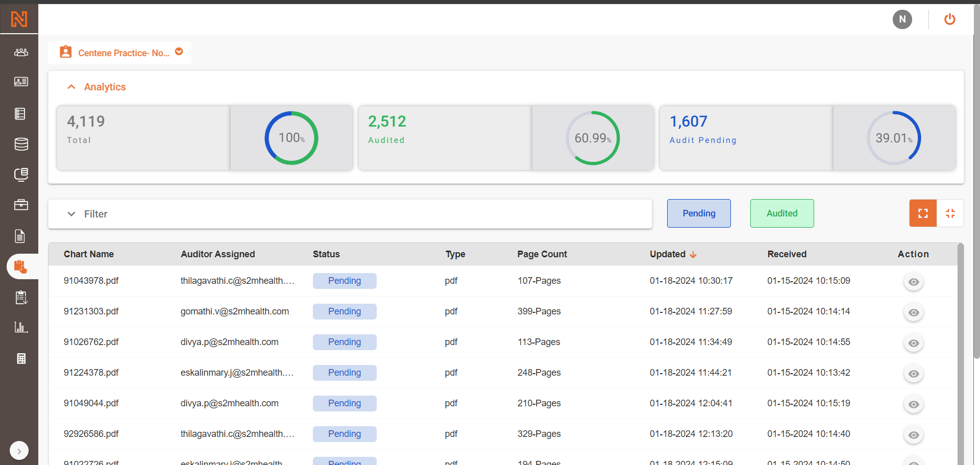This screenshot has width=980, height=465.
Task: View chart 91026762.pdf via eye icon
Action: click(x=914, y=343)
